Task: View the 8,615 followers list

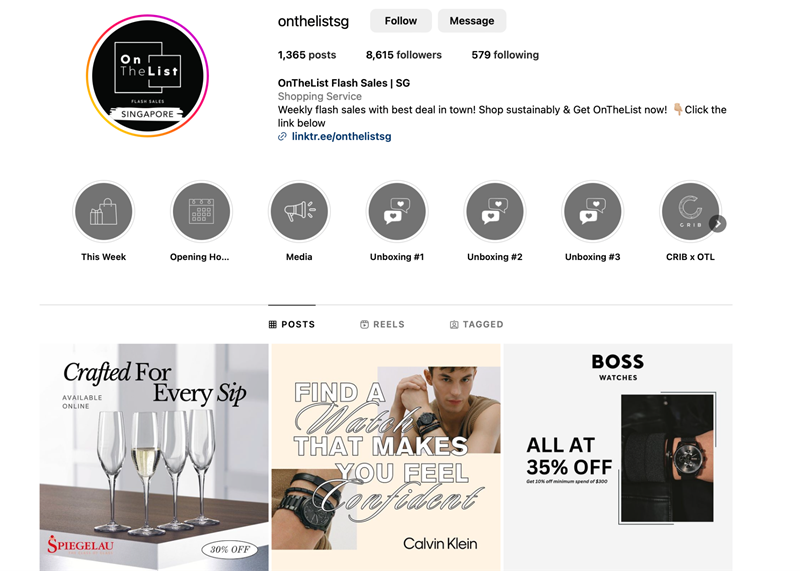Action: point(404,55)
